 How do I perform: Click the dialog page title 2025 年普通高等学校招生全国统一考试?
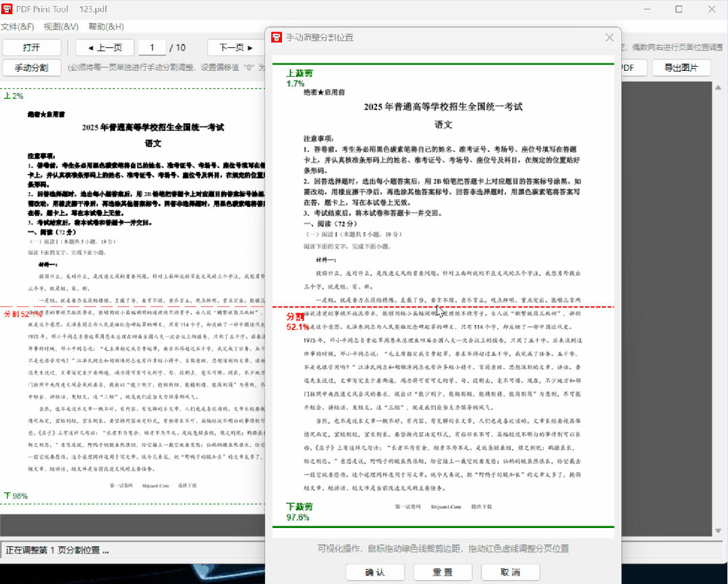pos(443,107)
